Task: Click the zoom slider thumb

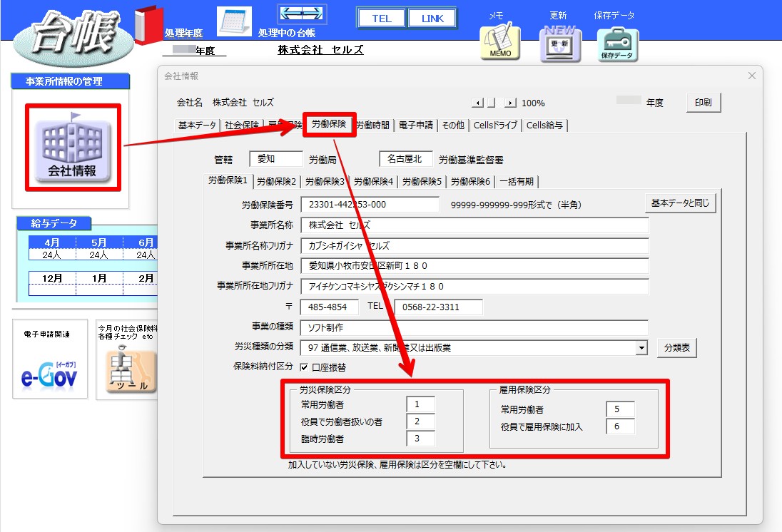Action: coord(491,103)
